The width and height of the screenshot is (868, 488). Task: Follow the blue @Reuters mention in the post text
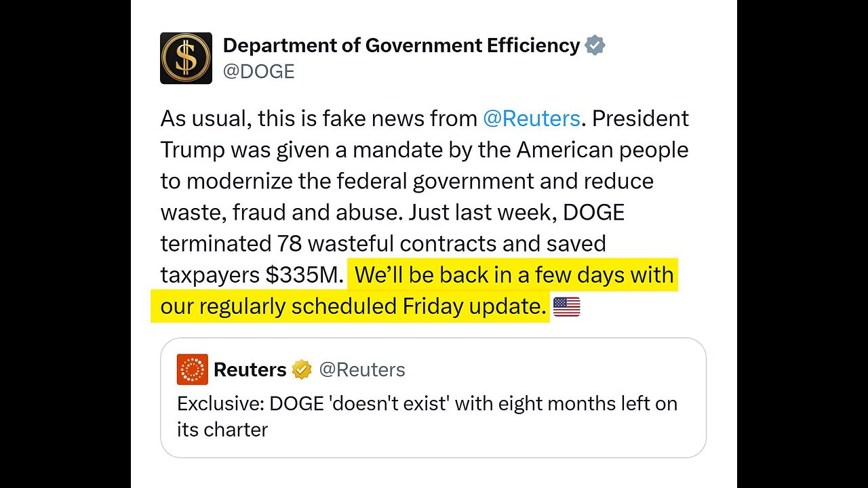point(531,119)
